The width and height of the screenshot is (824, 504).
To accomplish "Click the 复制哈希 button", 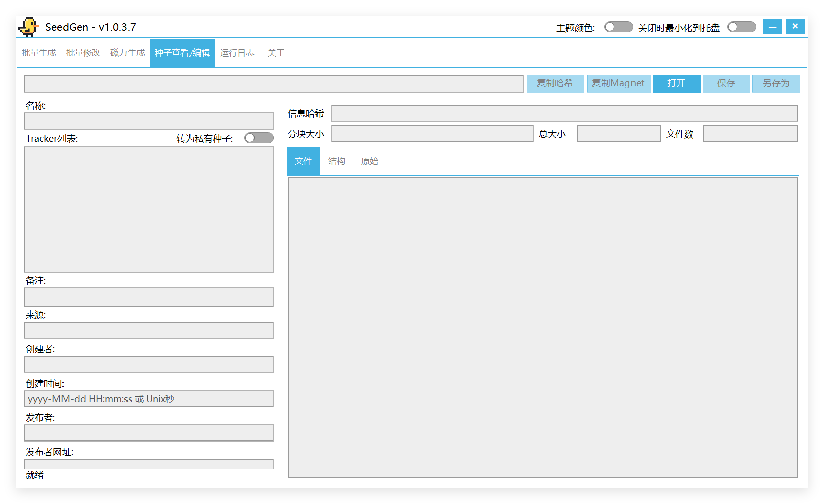I will tap(555, 83).
